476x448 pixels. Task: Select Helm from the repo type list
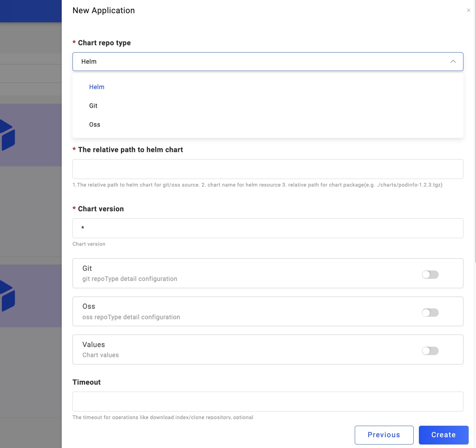(x=97, y=87)
